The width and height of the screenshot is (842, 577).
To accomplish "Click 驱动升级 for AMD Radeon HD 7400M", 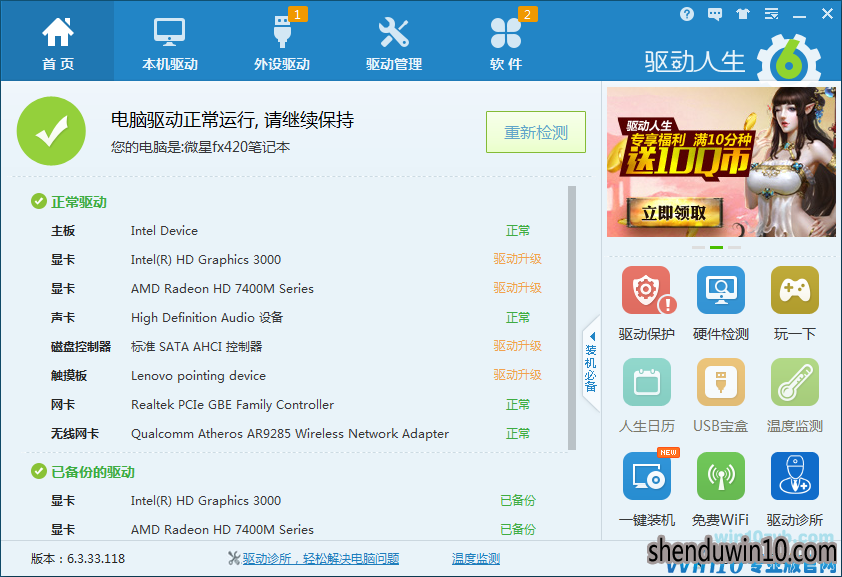I will tap(518, 288).
